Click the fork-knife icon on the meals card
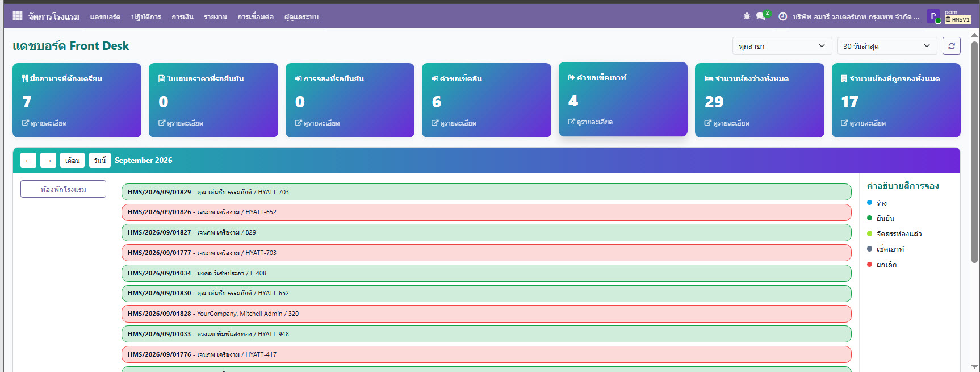 pyautogui.click(x=25, y=78)
